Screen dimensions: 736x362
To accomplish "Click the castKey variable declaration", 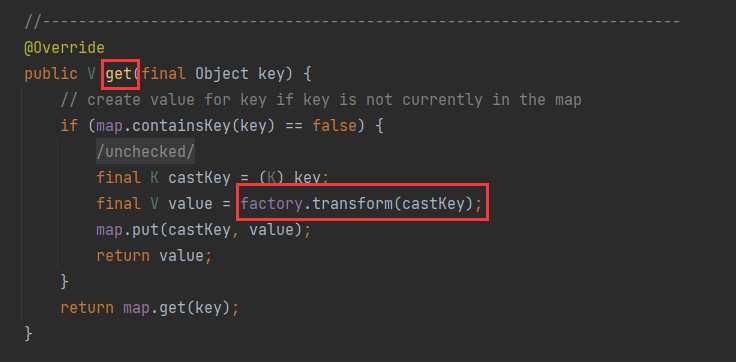I will [x=199, y=178].
